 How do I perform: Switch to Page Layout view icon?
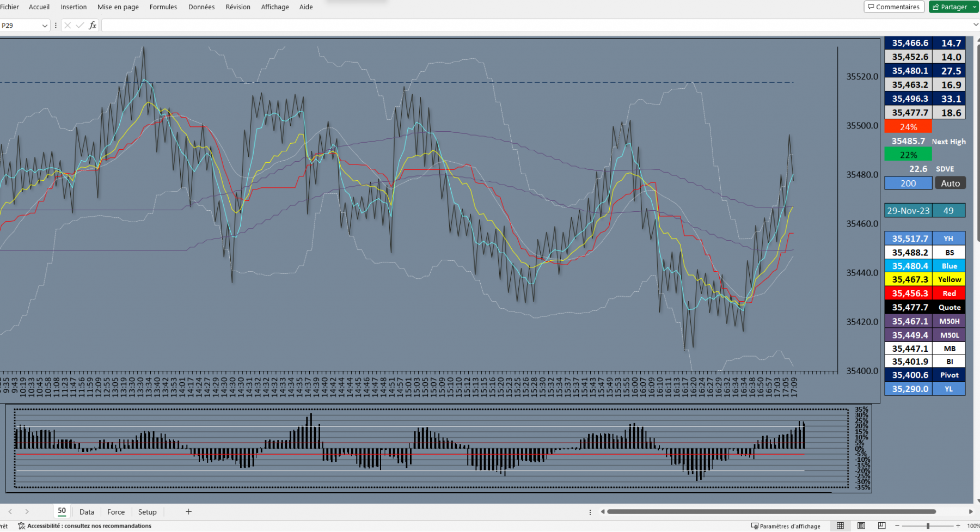[861, 526]
